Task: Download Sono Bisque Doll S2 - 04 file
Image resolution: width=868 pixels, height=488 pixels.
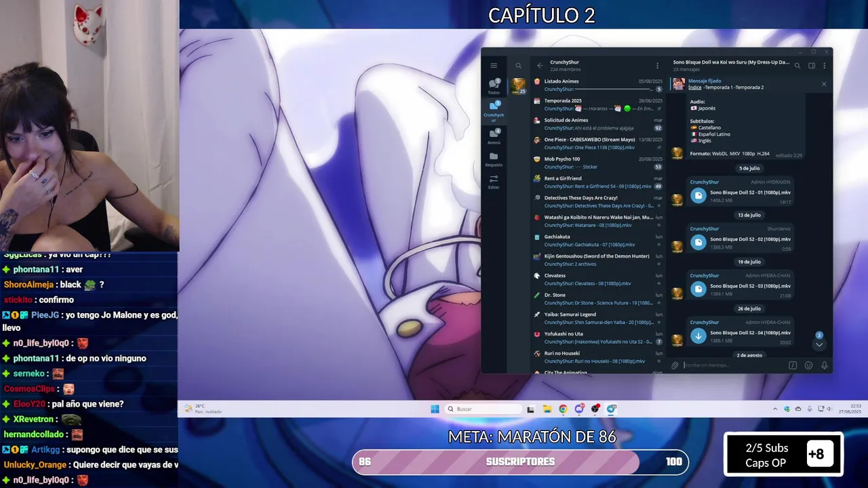Action: (x=698, y=336)
